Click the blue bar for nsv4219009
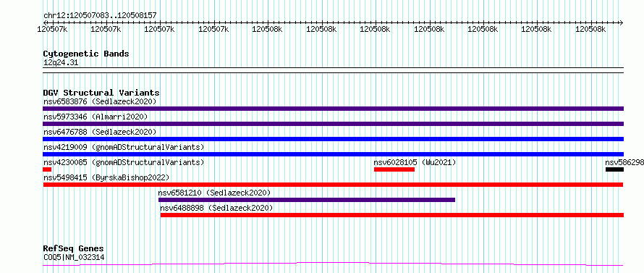Screen dimensions: 644x273 pyautogui.click(x=333, y=154)
